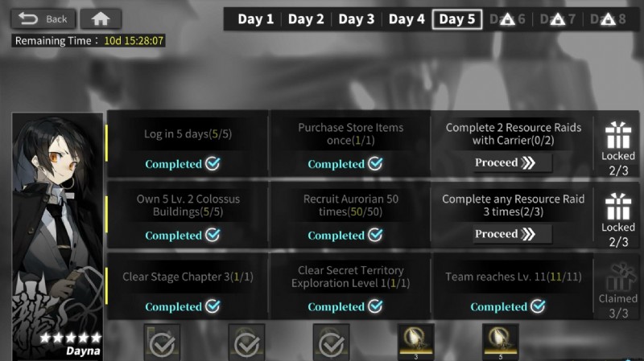Open the Day 3 tab
The height and width of the screenshot is (361, 644).
[x=354, y=19]
